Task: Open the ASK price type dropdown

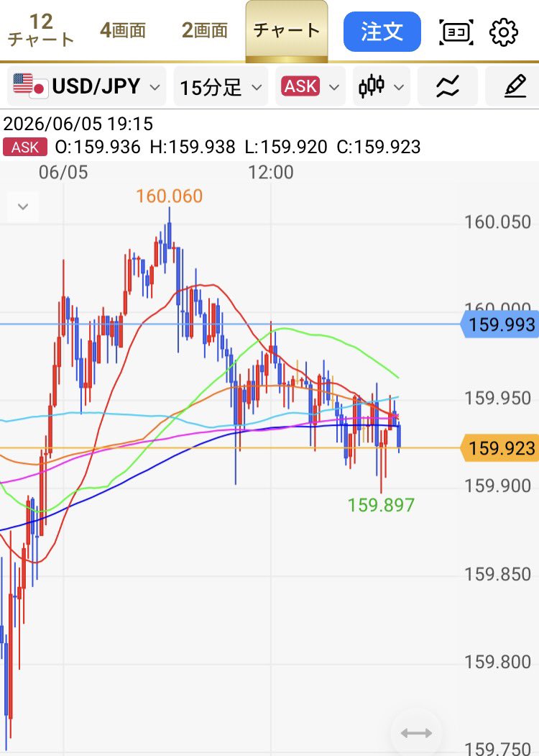Action: pyautogui.click(x=310, y=87)
